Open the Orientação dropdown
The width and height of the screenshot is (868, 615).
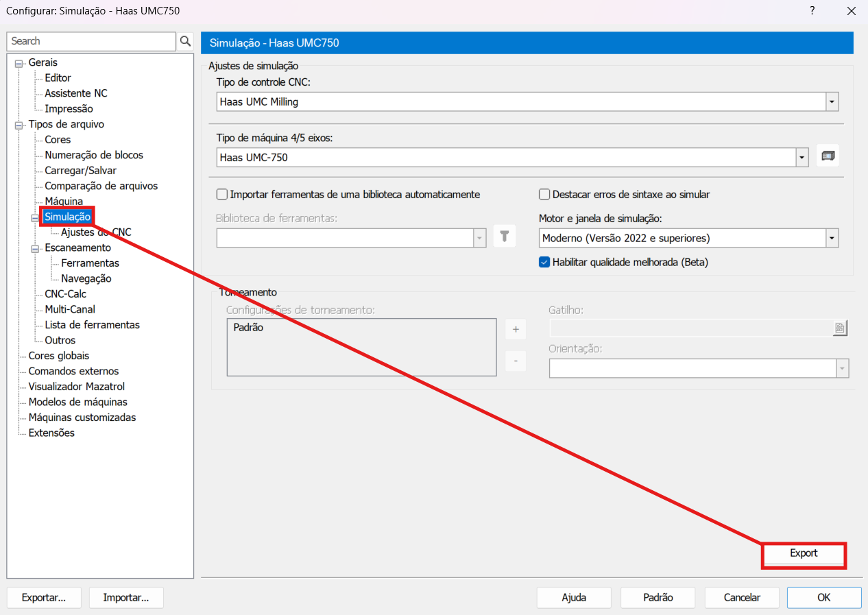tap(842, 368)
